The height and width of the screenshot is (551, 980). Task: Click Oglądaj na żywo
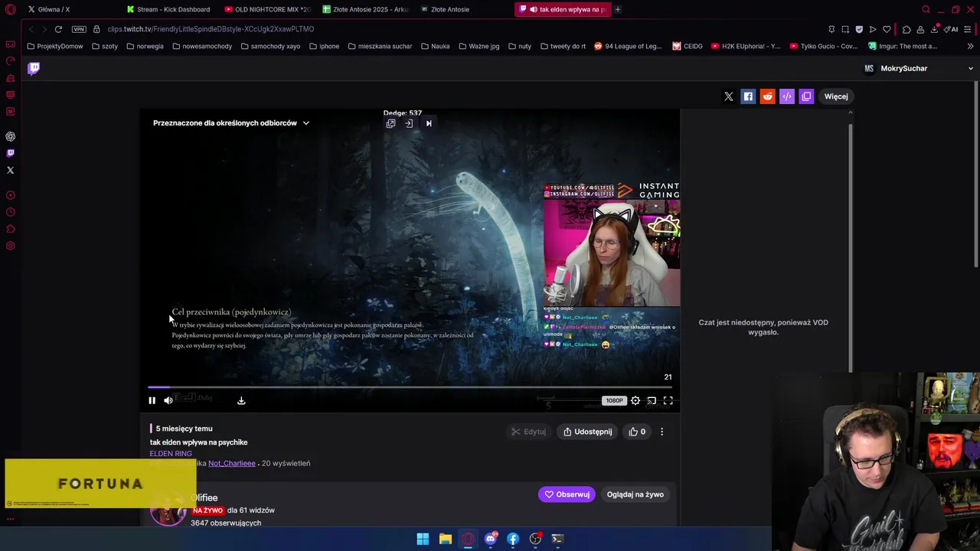pyautogui.click(x=635, y=494)
